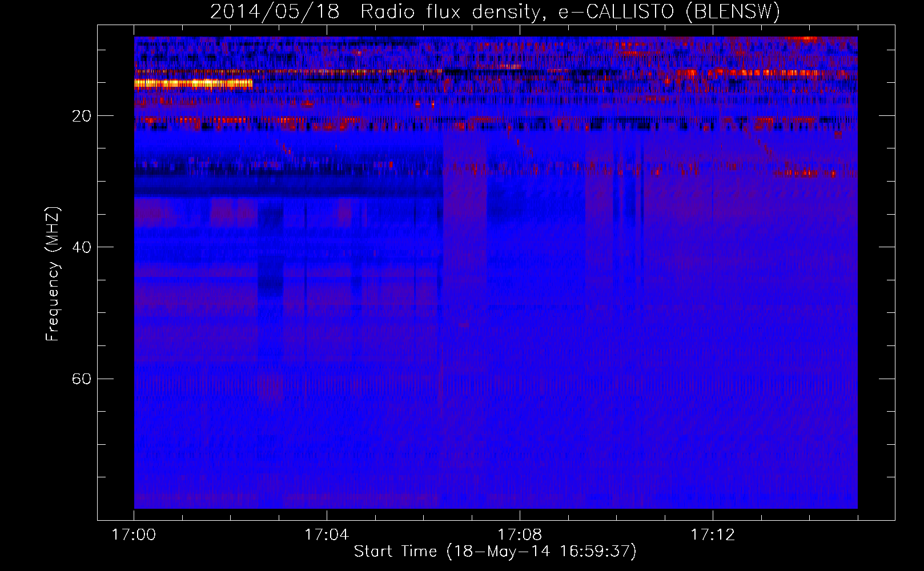
Task: Click the plot title 'Radio flux density, e-CALLISTO (BLENSW)'
Action: click(x=570, y=12)
